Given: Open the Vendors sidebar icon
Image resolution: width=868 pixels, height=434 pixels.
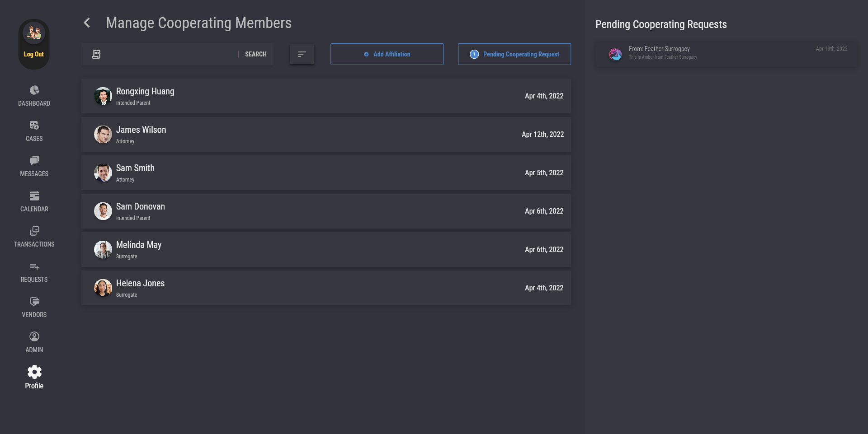Looking at the screenshot, I should click(x=34, y=302).
